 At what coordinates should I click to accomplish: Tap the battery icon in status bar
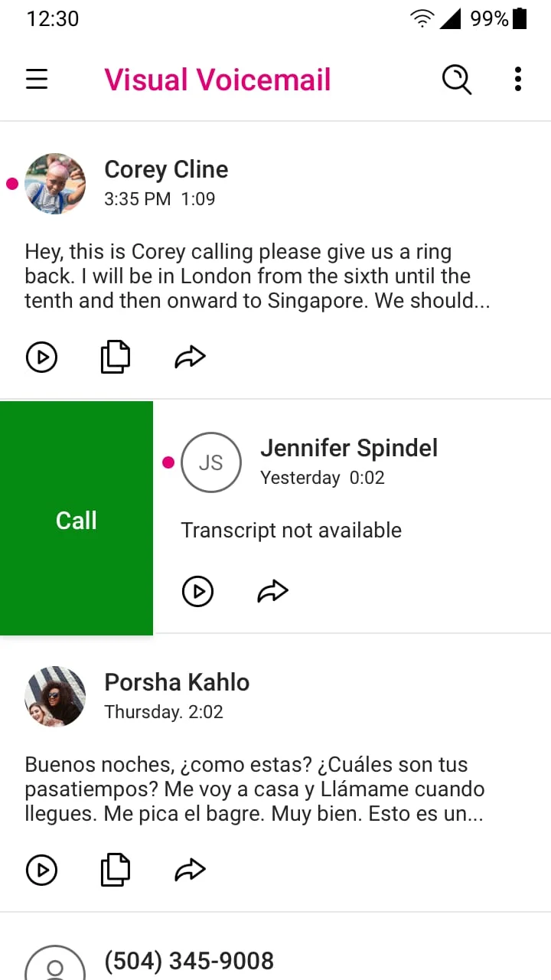pos(520,18)
